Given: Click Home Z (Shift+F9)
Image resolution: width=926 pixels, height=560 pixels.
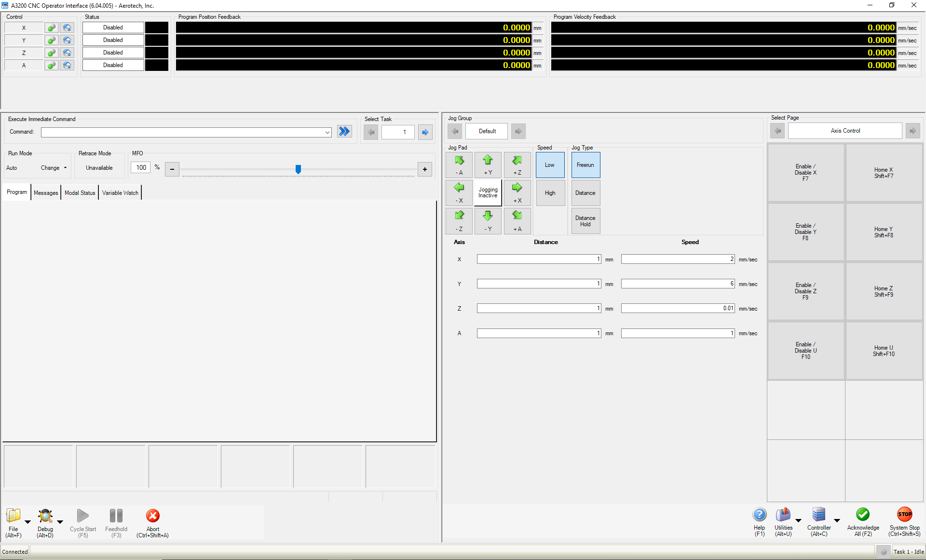Looking at the screenshot, I should click(884, 291).
